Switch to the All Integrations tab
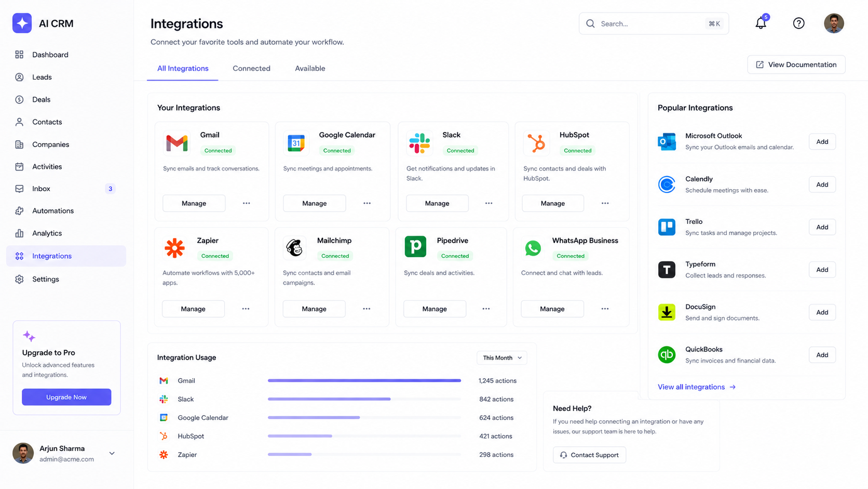 (183, 69)
